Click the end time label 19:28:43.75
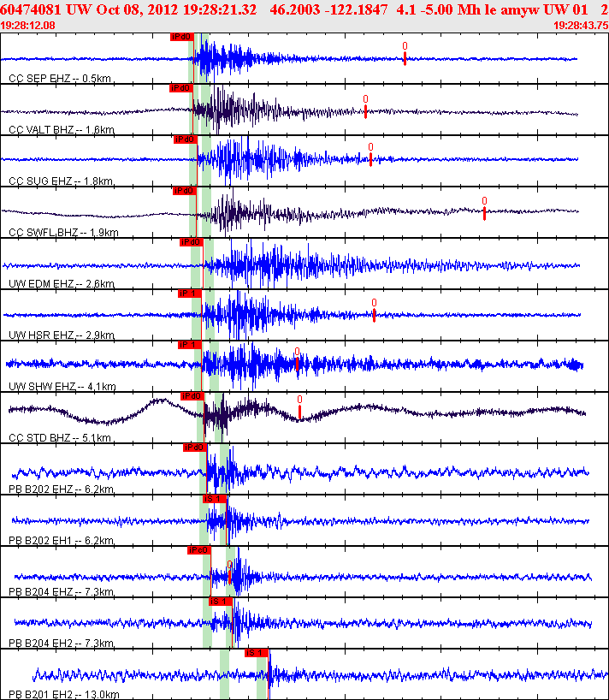The height and width of the screenshot is (700, 609). (581, 26)
